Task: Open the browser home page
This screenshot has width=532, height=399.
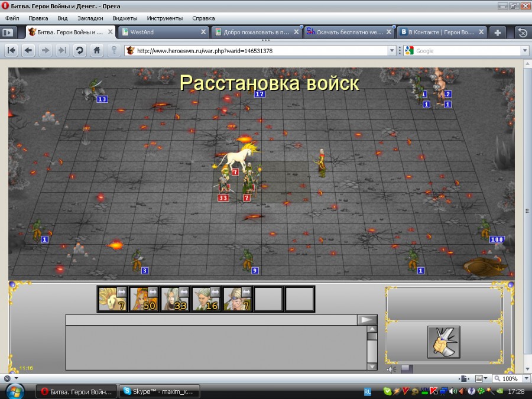Action: [x=97, y=51]
